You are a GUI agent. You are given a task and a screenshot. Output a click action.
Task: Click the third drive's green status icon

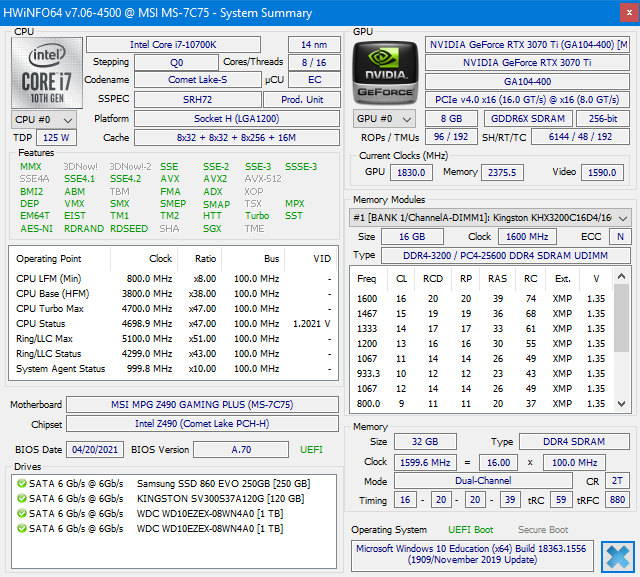tap(20, 513)
